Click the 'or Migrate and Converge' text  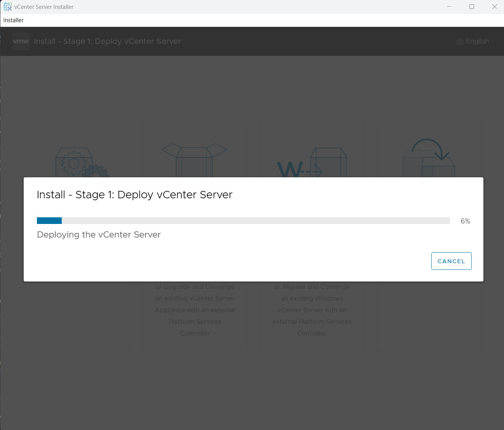(x=312, y=287)
